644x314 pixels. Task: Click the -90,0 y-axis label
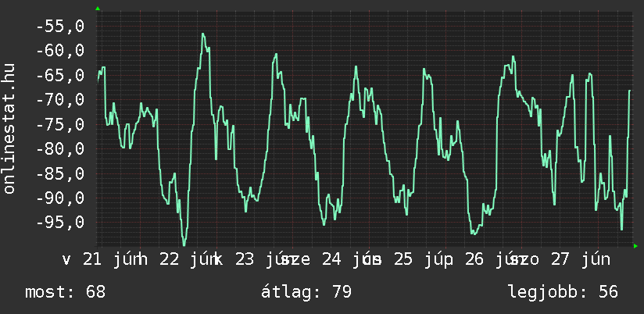click(x=60, y=198)
